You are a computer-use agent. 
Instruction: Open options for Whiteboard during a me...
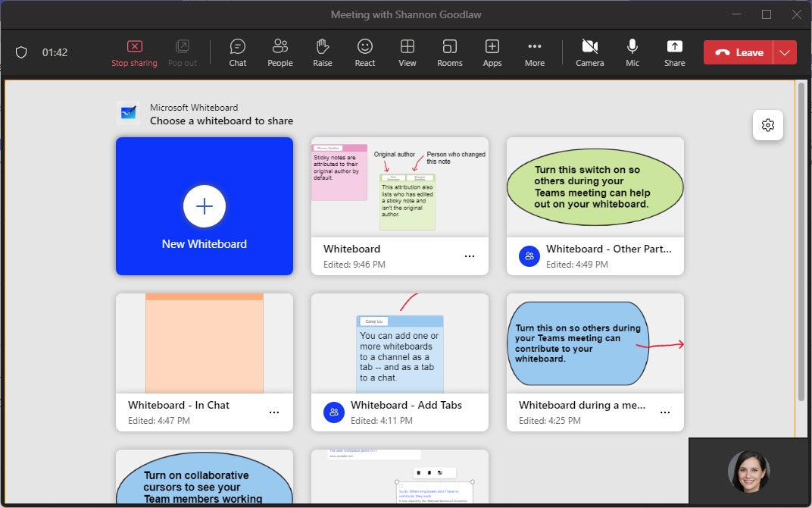click(665, 412)
